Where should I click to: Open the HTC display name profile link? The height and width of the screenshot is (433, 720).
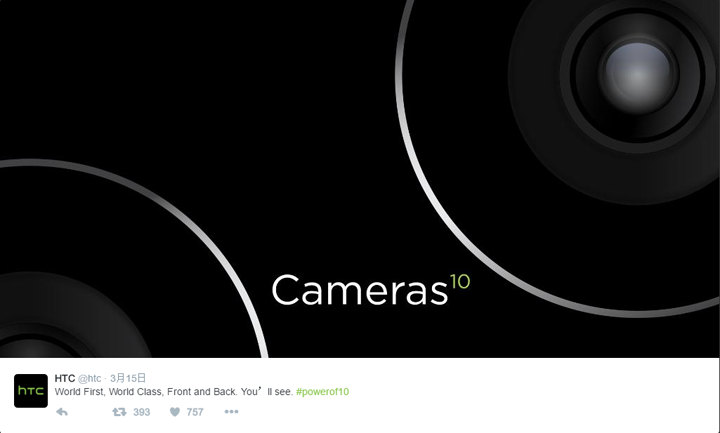click(65, 378)
